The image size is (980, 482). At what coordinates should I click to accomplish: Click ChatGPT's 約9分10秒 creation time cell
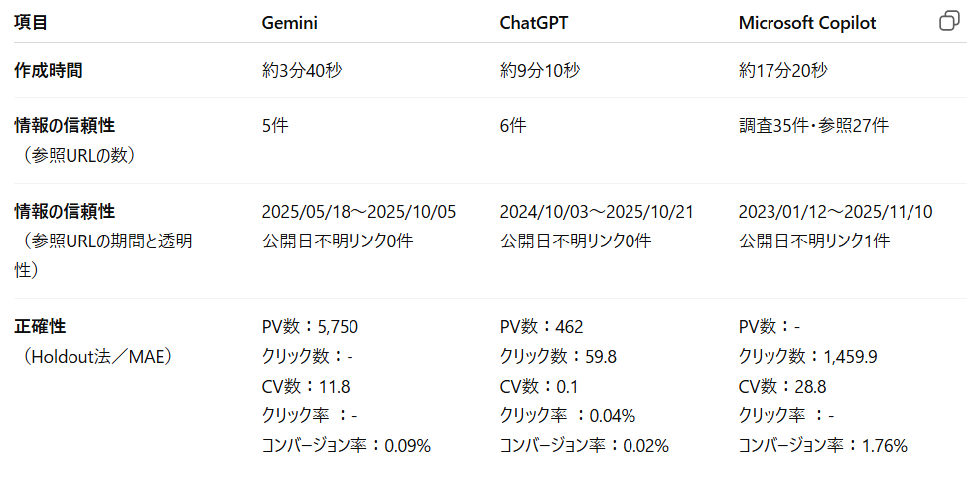[540, 70]
